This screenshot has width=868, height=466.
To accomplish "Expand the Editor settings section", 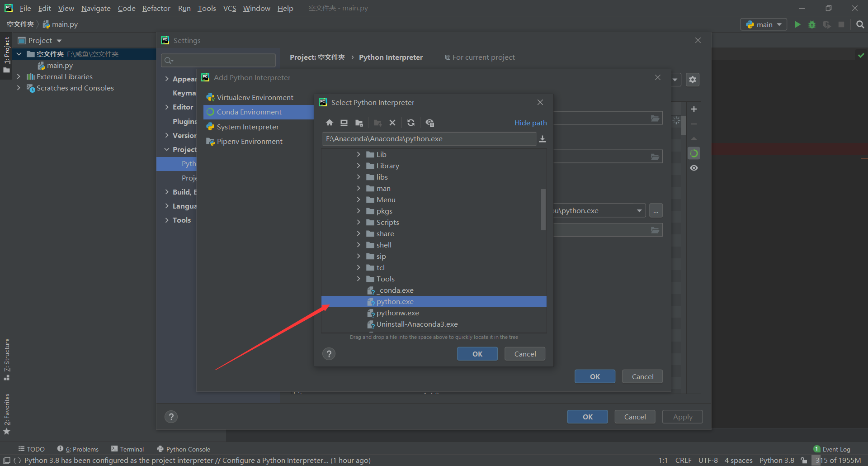I will click(x=167, y=107).
